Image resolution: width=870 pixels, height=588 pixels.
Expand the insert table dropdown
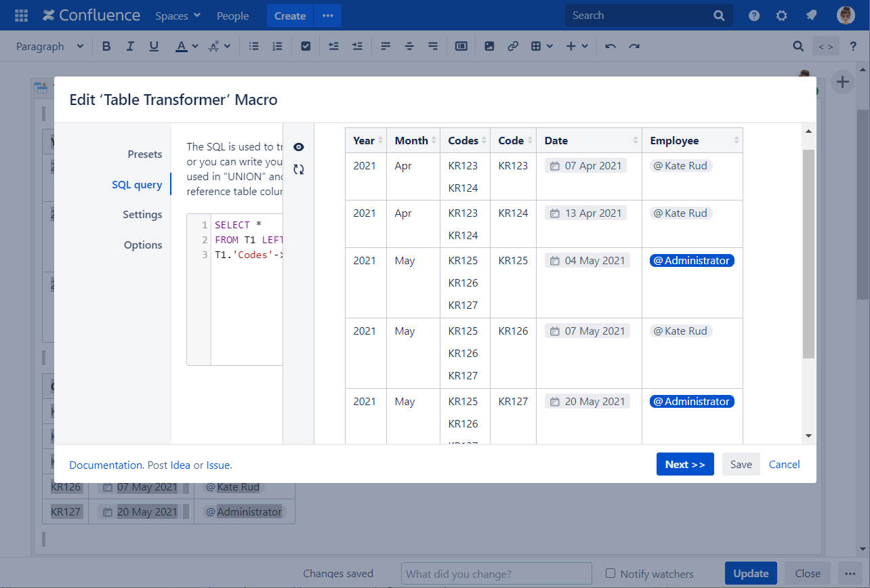pos(542,46)
